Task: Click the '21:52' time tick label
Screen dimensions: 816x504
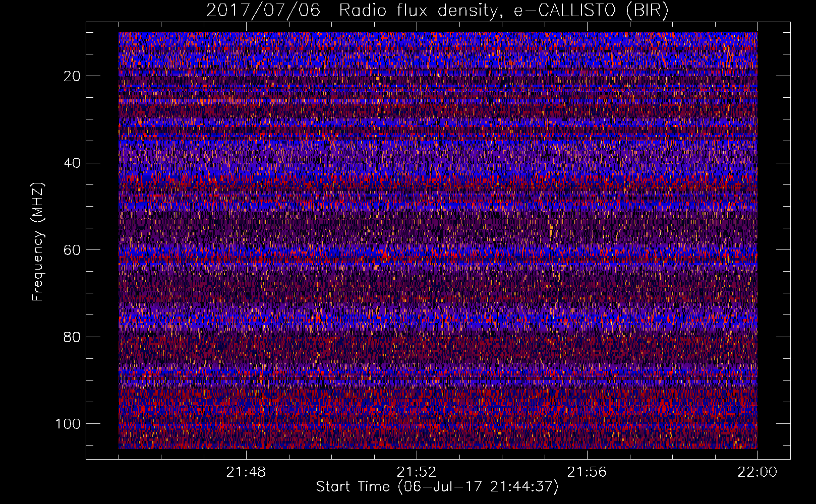Action: [x=416, y=472]
